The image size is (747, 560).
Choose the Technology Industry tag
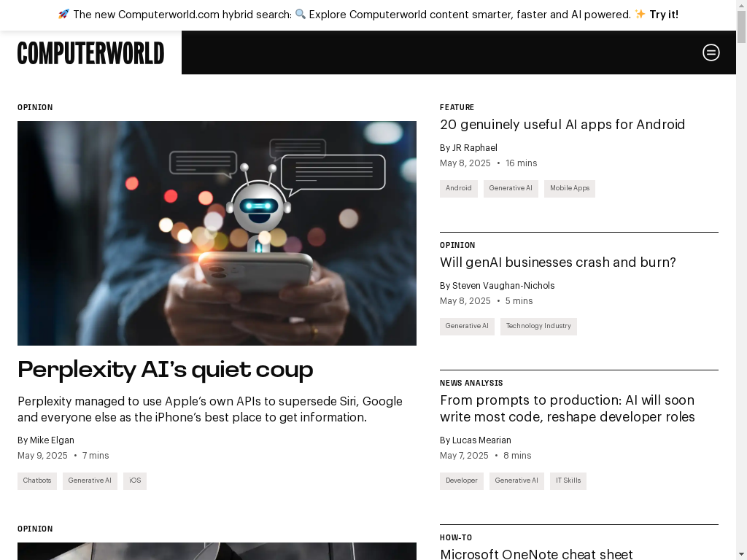(x=538, y=326)
